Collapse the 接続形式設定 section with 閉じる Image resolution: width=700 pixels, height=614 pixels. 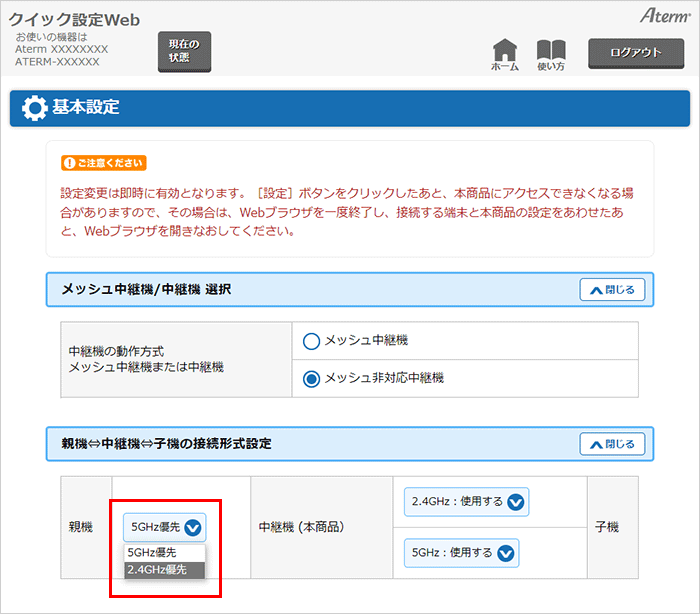pos(612,443)
